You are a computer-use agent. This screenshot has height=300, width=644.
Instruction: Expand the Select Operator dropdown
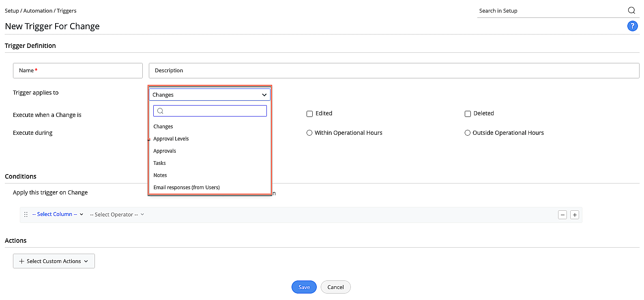pyautogui.click(x=117, y=214)
